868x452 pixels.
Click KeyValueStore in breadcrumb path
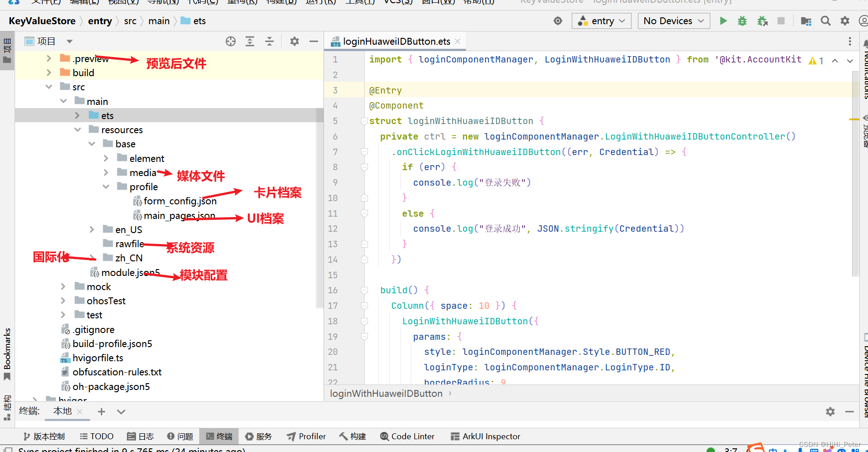tap(42, 21)
